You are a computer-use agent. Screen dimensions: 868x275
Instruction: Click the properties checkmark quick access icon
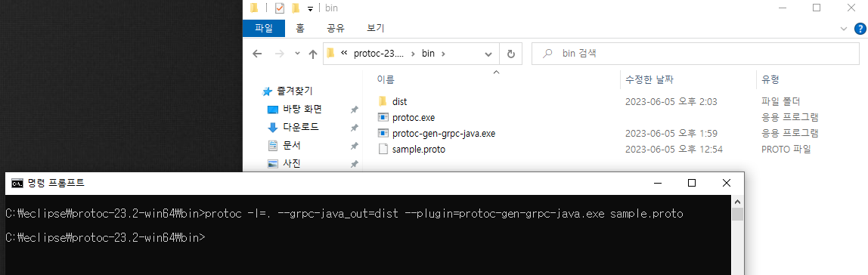pos(280,8)
